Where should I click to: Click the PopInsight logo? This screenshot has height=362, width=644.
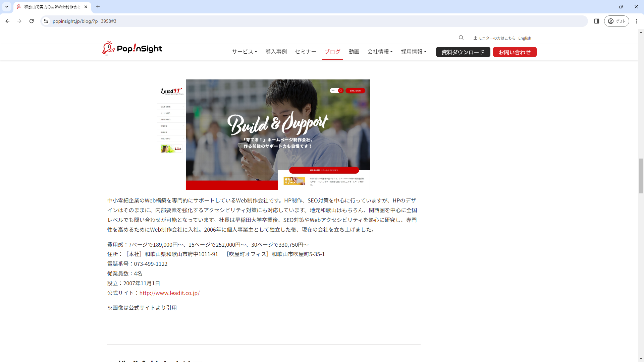(132, 48)
